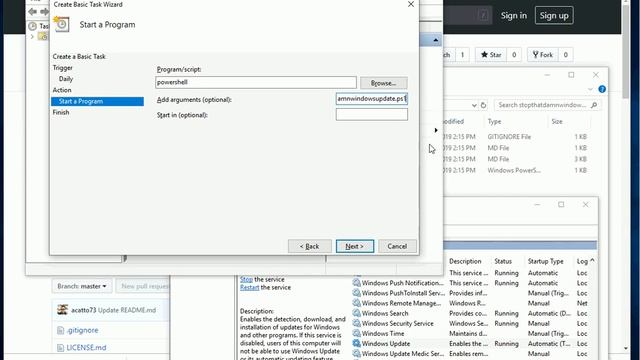The image size is (640, 360).
Task: Fork the GitHub repository
Action: coord(542,55)
